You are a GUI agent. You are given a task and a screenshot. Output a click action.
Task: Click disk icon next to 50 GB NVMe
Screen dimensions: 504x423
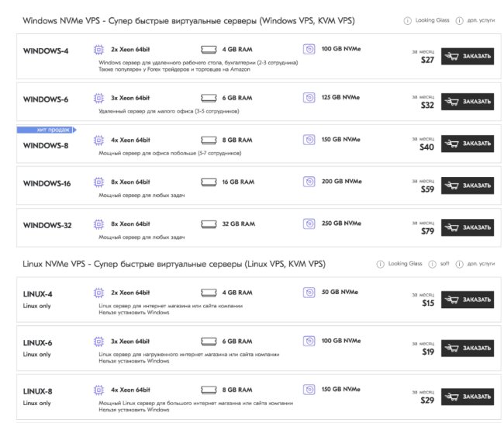309,293
